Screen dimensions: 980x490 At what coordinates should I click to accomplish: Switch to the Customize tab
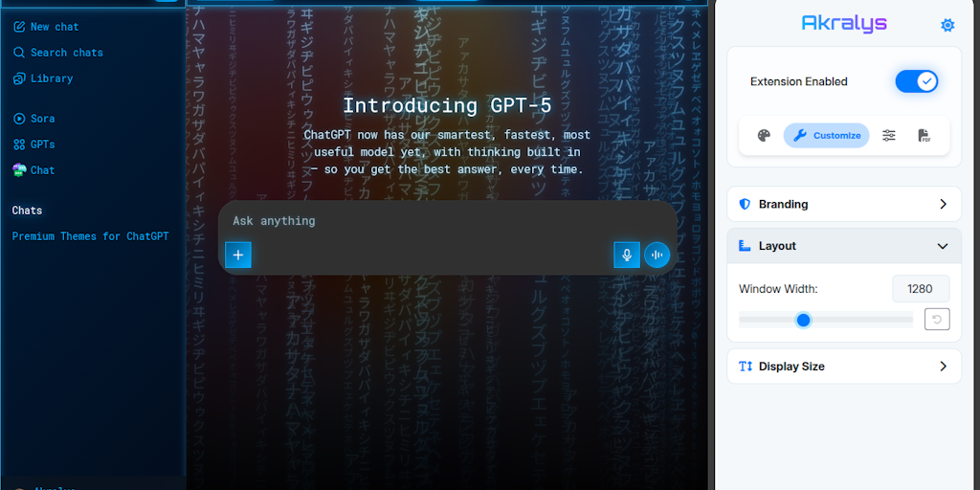click(x=826, y=136)
